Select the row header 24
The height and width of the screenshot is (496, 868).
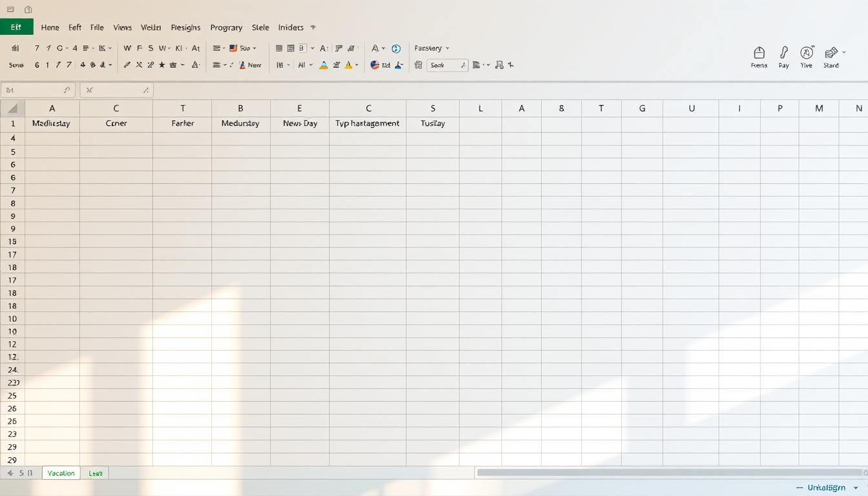12,370
